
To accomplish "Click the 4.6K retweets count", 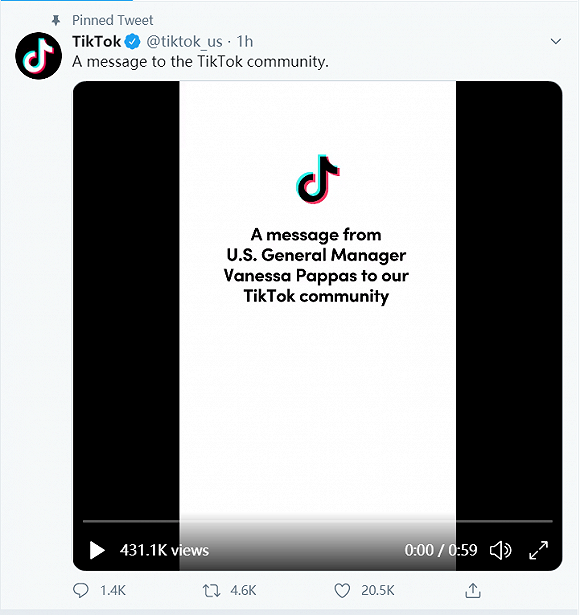I will pyautogui.click(x=243, y=590).
